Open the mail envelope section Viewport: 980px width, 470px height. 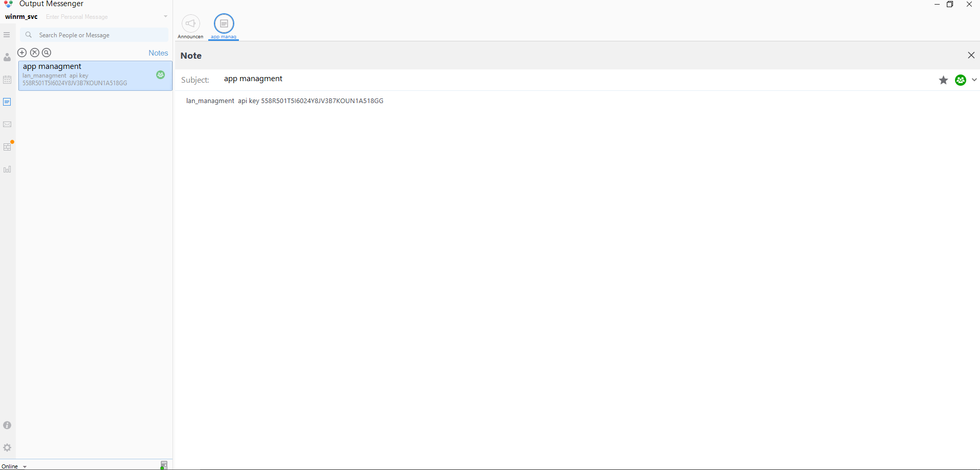coord(7,125)
